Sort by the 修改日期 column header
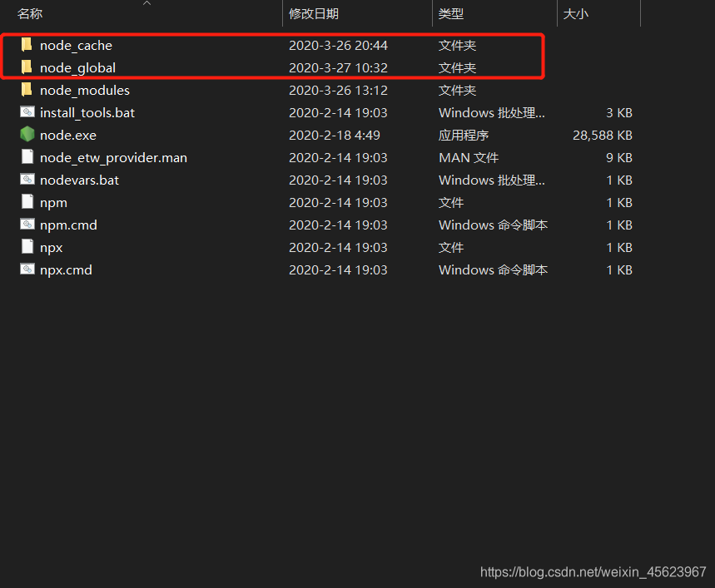This screenshot has height=588, width=715. click(314, 13)
